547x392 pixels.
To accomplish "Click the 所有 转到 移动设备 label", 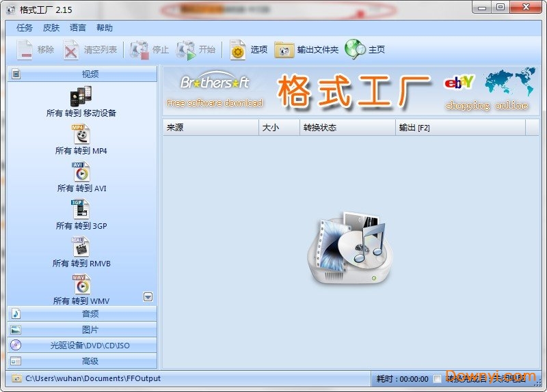I will [x=81, y=113].
